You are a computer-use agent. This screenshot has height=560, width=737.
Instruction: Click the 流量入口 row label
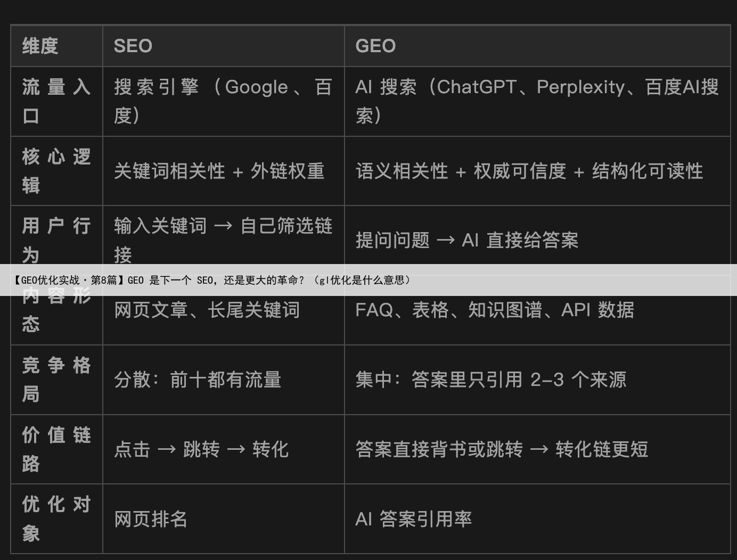56,101
